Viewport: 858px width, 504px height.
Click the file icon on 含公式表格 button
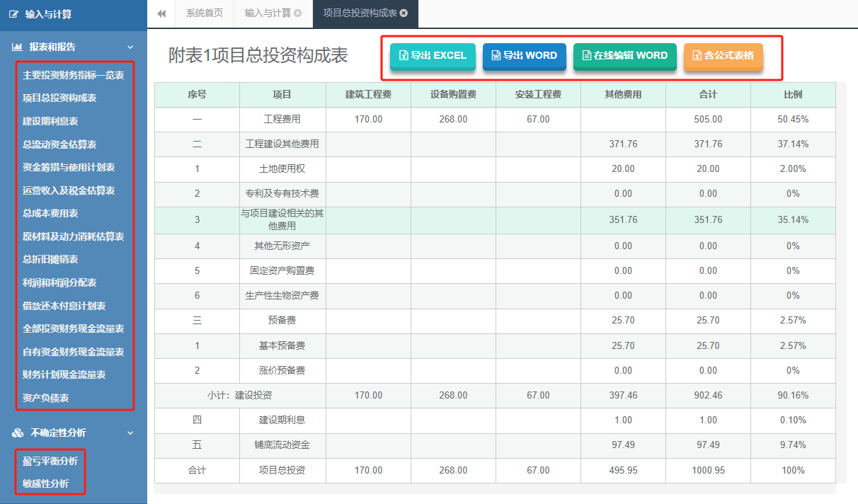point(696,56)
